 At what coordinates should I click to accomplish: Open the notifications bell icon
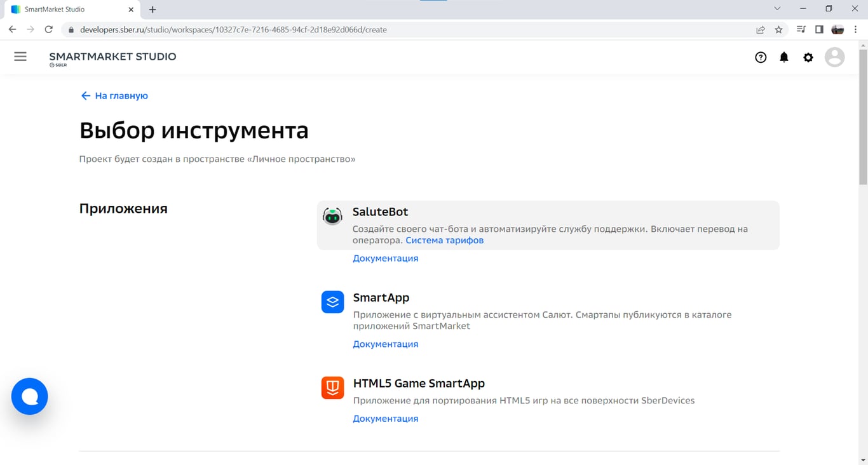783,57
